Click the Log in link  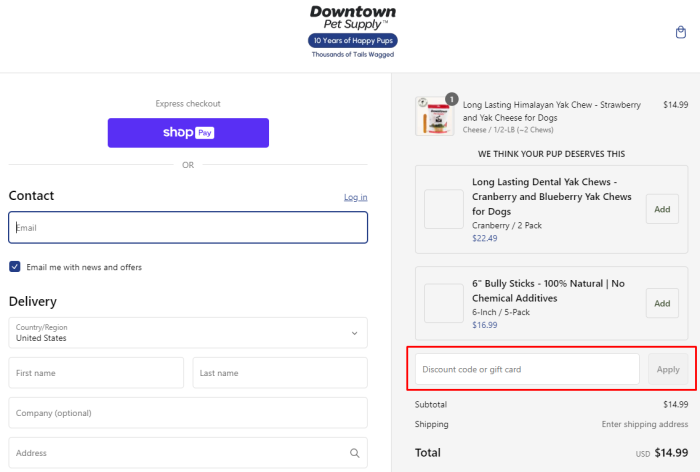click(x=355, y=197)
